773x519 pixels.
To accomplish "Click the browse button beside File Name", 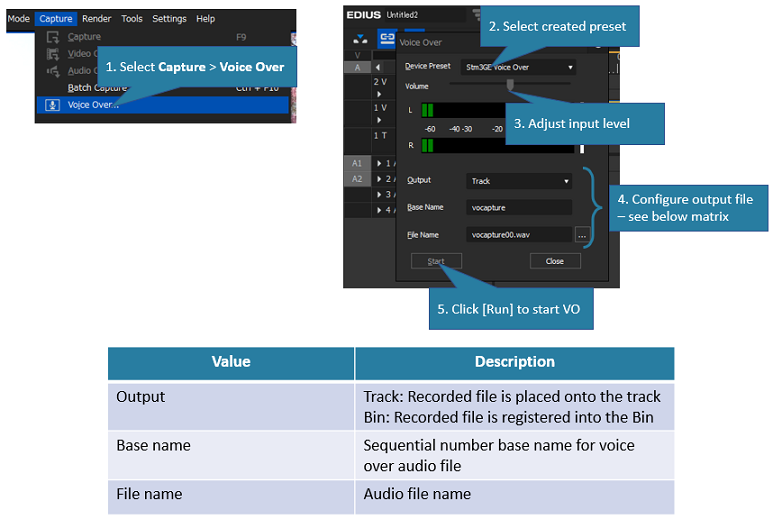I will [x=582, y=235].
